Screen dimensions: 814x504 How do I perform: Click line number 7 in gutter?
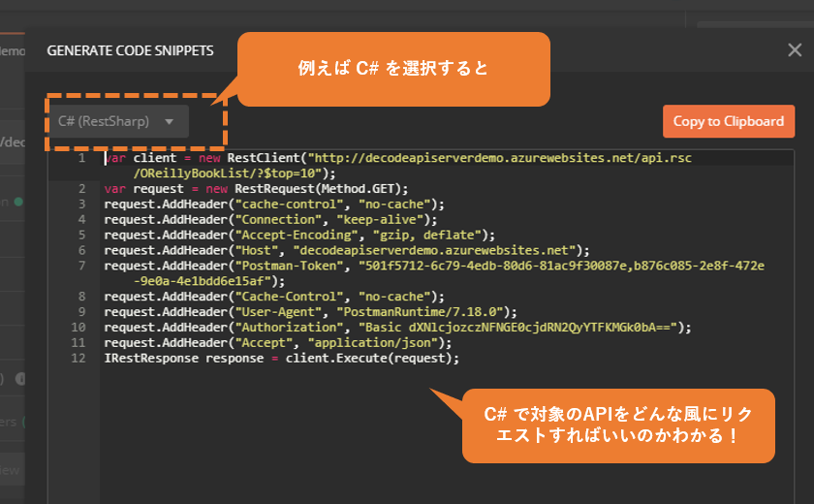point(81,266)
